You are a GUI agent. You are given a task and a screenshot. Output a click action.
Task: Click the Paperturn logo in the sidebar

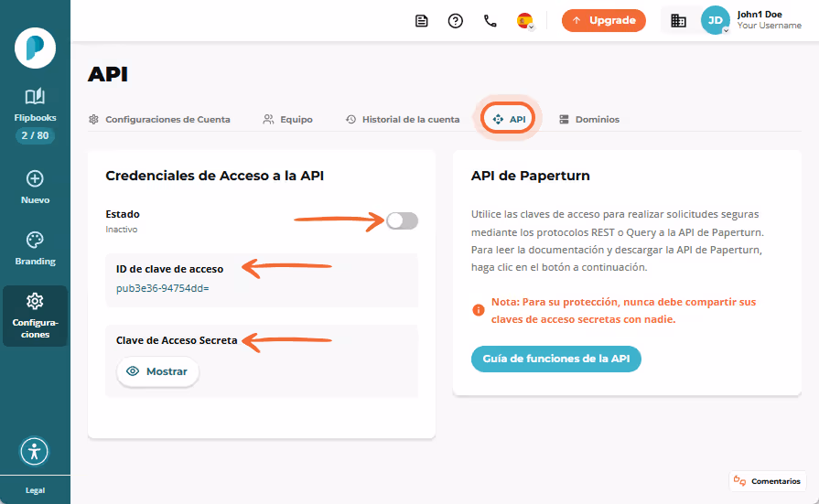[x=35, y=48]
